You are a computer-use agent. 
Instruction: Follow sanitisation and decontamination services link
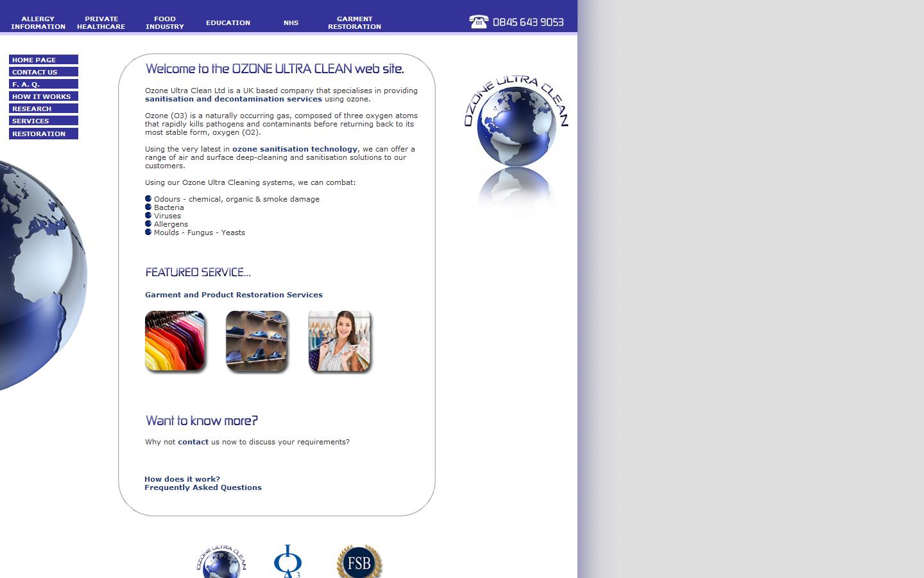(234, 99)
